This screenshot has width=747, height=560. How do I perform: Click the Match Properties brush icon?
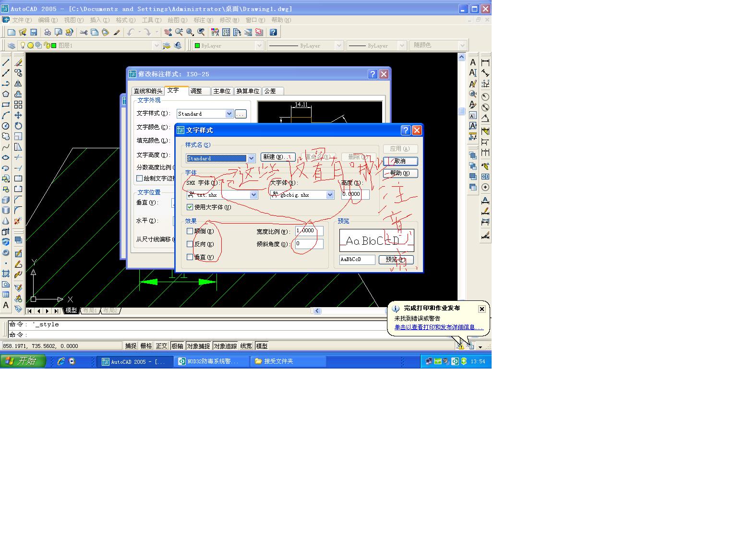click(117, 32)
